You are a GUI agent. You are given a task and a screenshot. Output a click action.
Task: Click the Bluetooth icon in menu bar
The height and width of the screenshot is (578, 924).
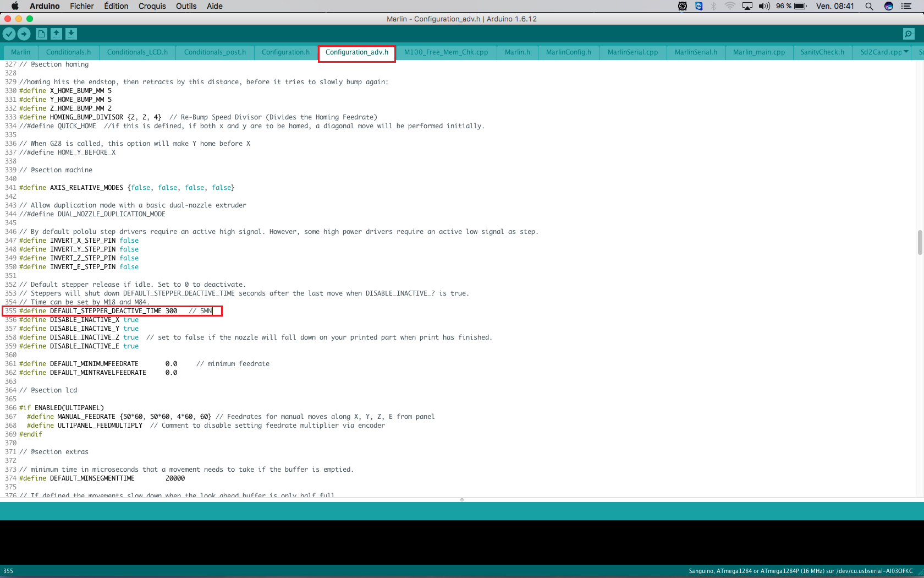[714, 6]
